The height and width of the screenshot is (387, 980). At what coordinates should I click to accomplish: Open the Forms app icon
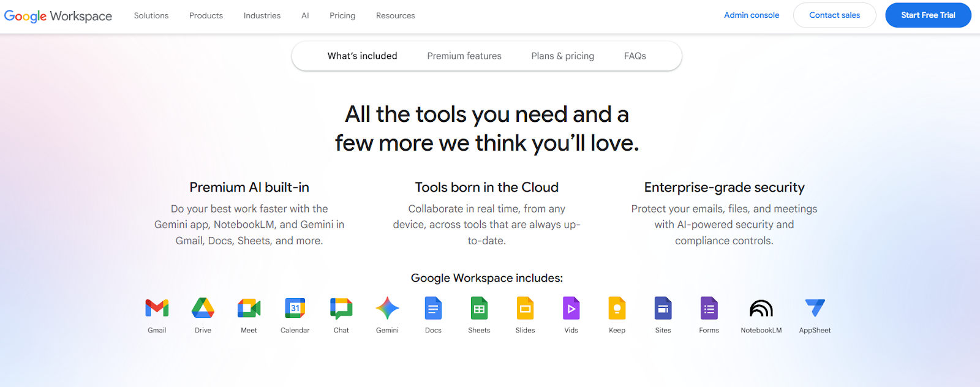pyautogui.click(x=709, y=308)
